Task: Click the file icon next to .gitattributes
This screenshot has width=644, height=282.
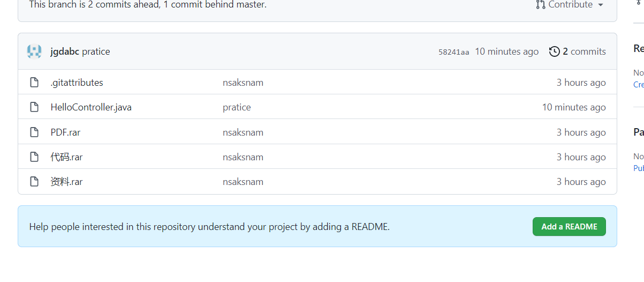Action: pyautogui.click(x=34, y=83)
